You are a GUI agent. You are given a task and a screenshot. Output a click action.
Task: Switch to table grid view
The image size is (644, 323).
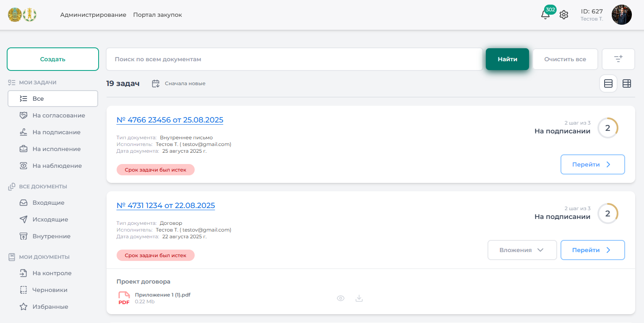click(626, 83)
